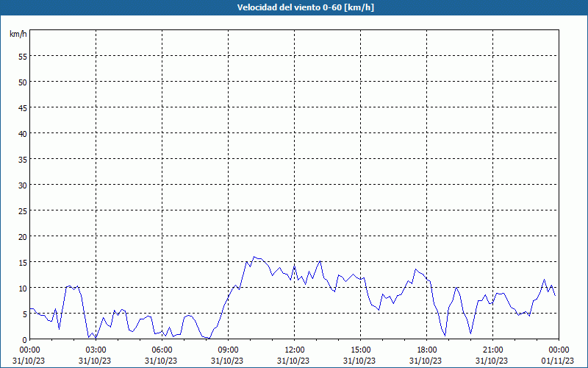Click the 09:00 time label
588x368 pixels.
(x=228, y=350)
